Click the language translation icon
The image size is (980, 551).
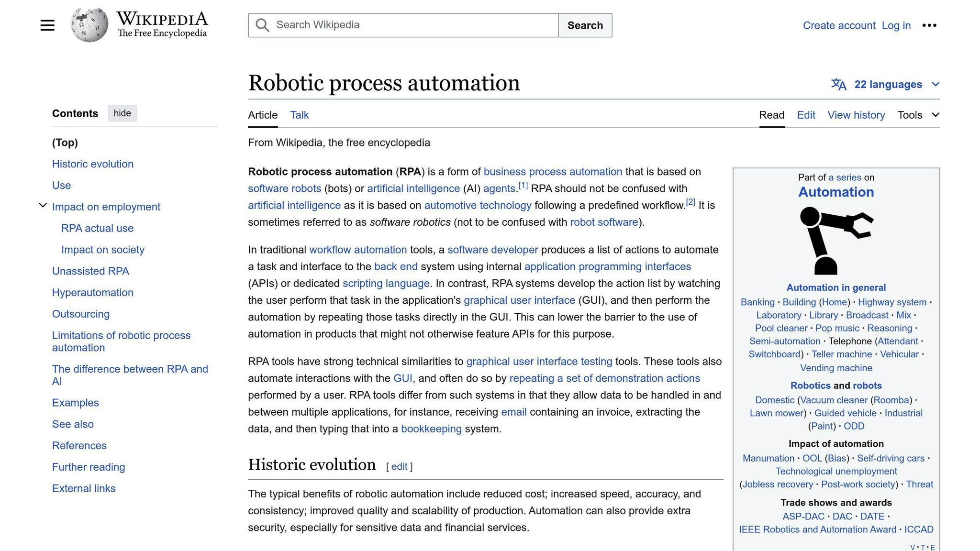pyautogui.click(x=838, y=85)
